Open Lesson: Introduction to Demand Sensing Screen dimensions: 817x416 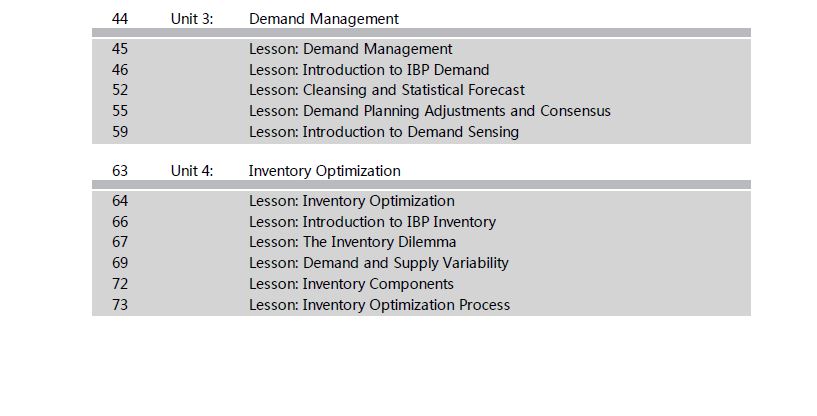point(383,132)
